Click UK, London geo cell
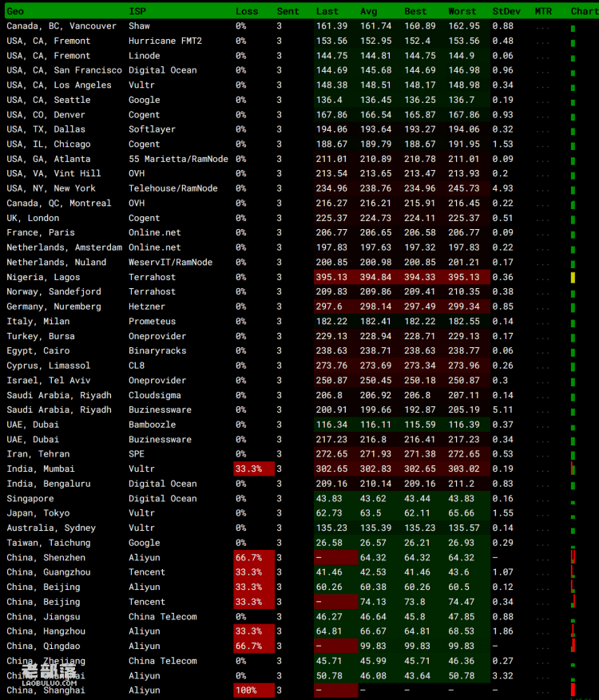This screenshot has width=599, height=700. click(x=33, y=219)
